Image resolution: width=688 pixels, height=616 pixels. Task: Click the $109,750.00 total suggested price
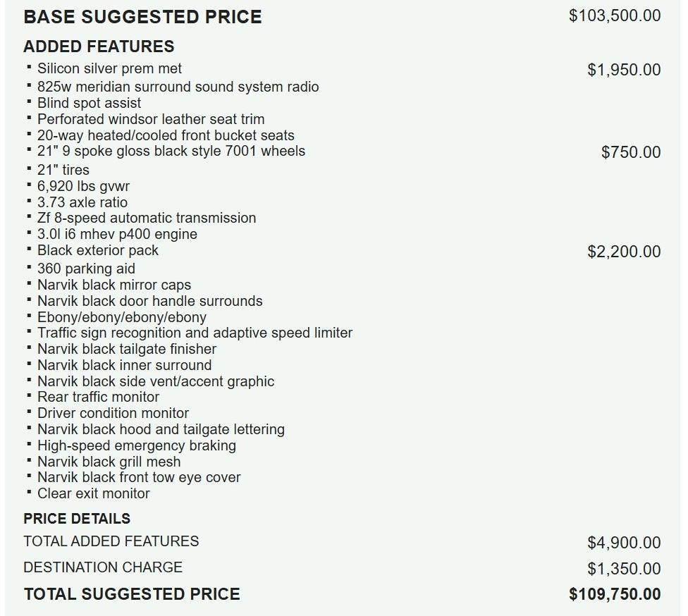[x=615, y=594]
